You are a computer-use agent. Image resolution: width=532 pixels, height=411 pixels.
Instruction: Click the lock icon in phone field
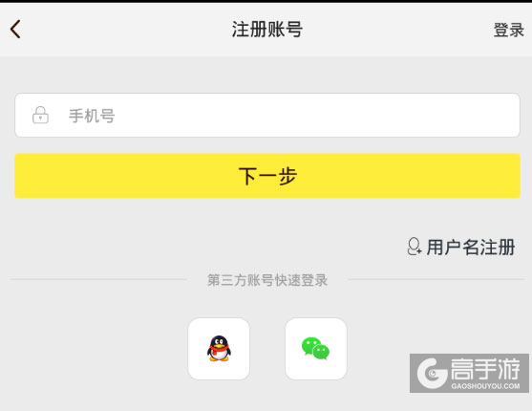(40, 115)
